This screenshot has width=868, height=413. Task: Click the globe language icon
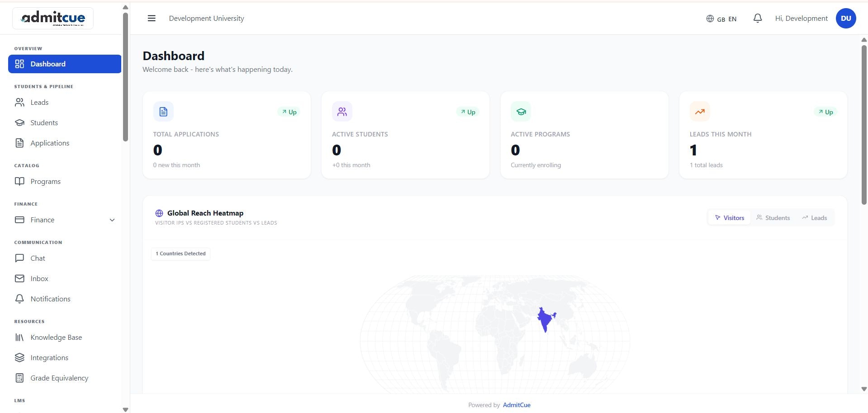[x=710, y=19]
